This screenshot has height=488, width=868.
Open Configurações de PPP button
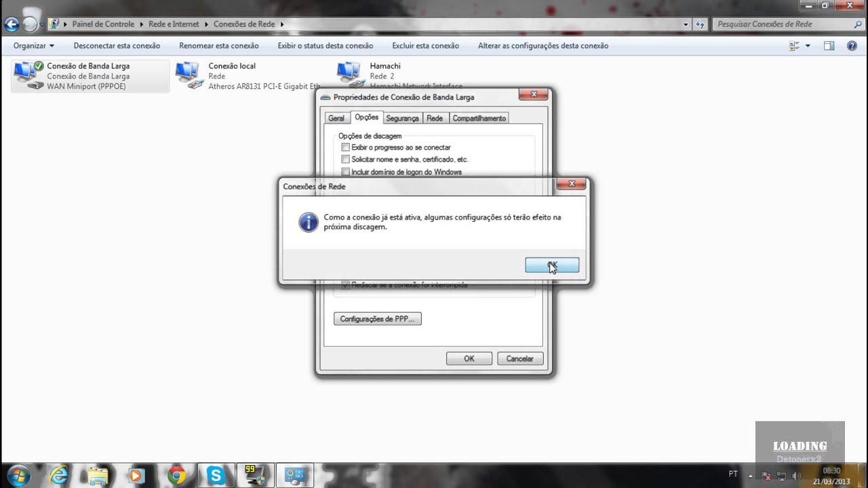(378, 319)
